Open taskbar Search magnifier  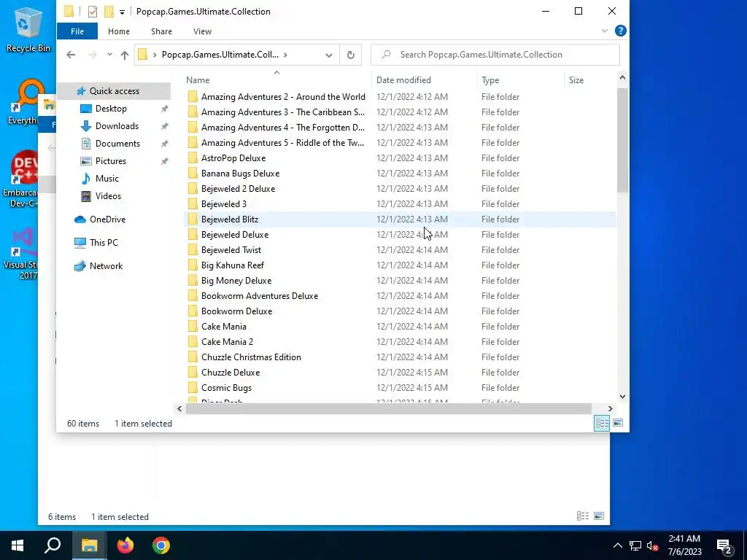click(53, 545)
